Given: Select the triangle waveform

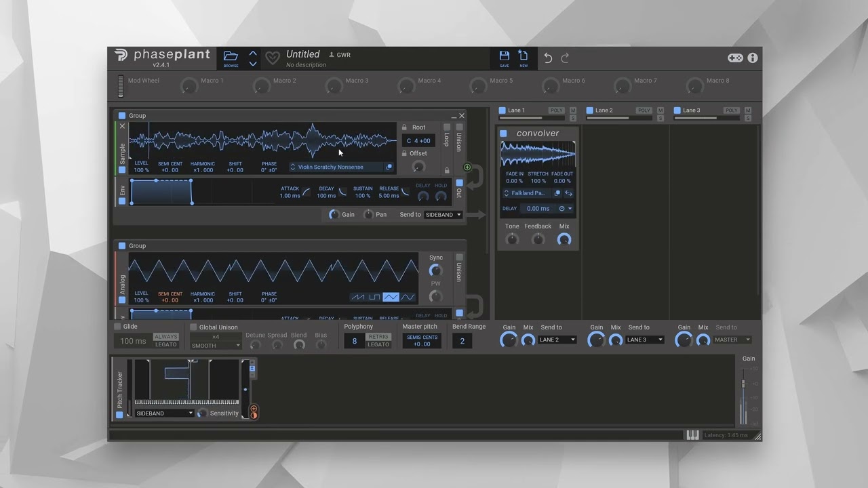Looking at the screenshot, I should (391, 297).
